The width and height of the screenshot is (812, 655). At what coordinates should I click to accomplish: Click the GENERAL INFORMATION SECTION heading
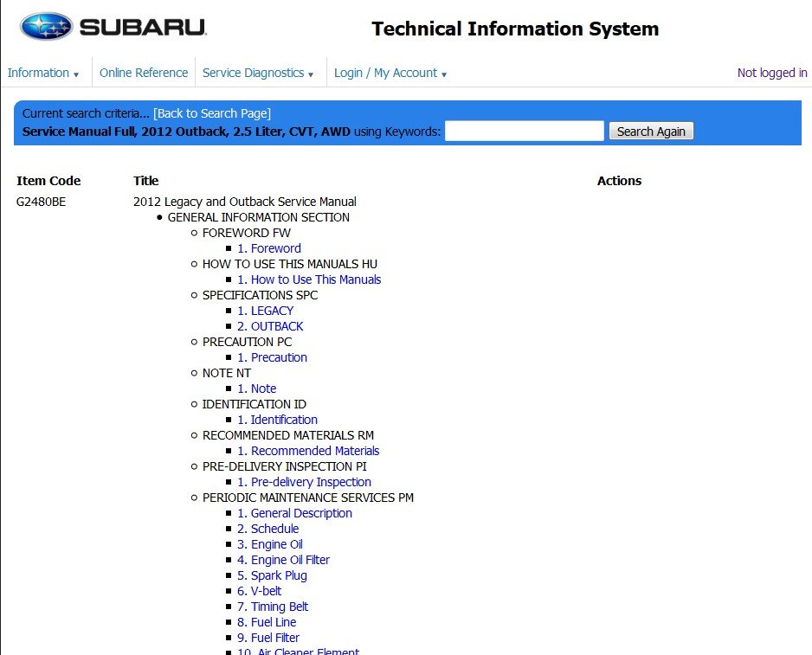click(259, 217)
